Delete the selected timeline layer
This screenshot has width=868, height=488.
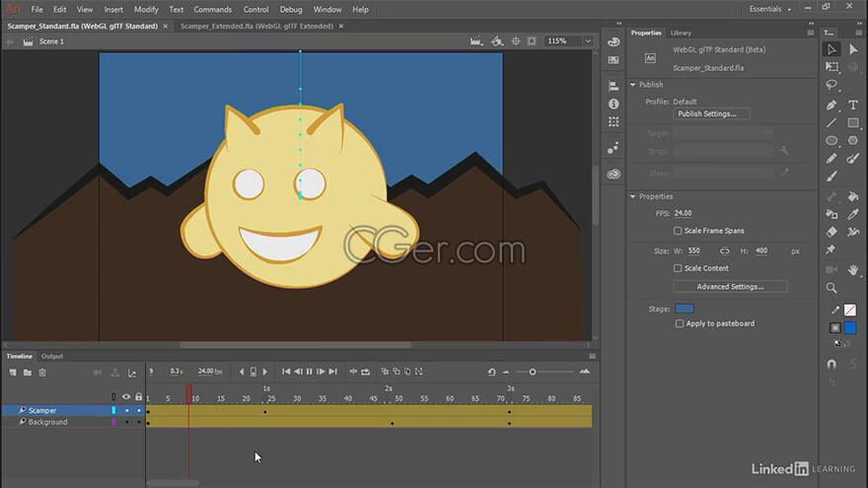coord(42,373)
